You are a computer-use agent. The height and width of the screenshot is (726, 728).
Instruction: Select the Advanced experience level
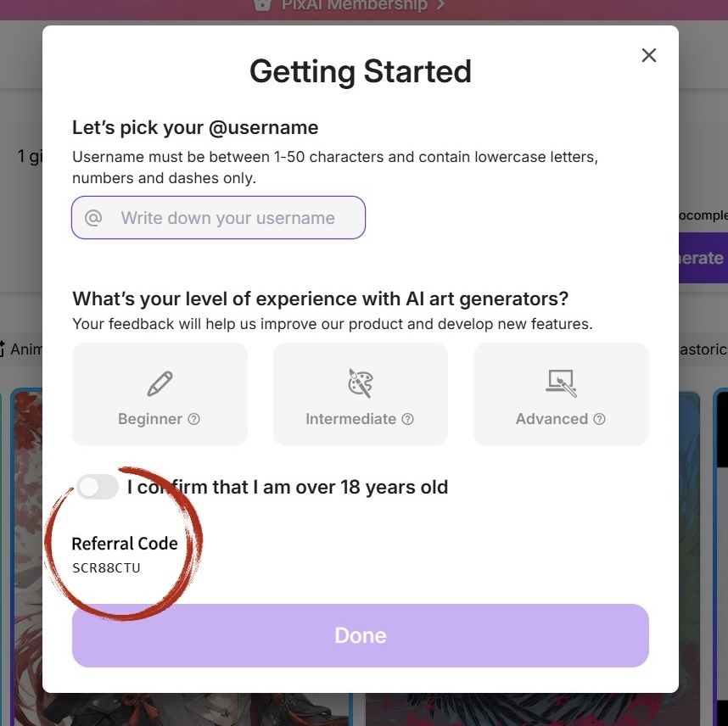[x=561, y=394]
